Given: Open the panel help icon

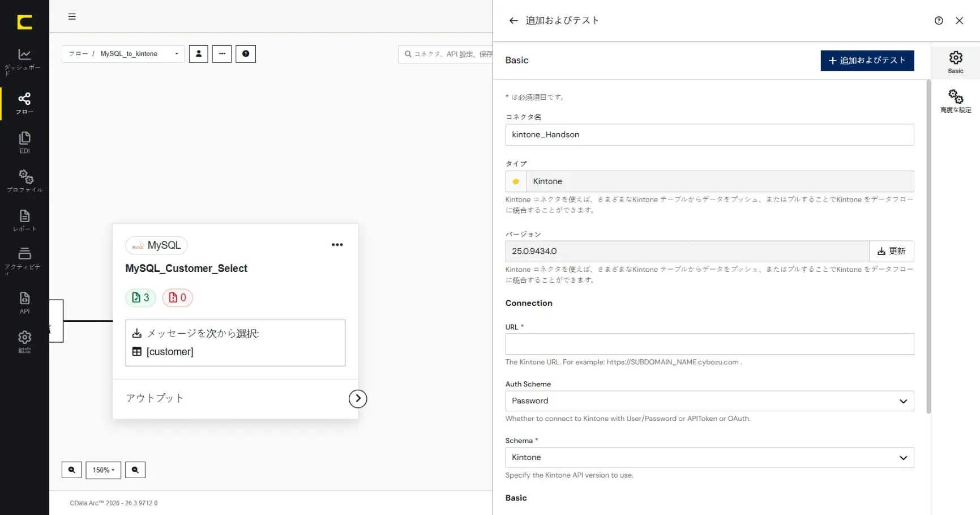Looking at the screenshot, I should [939, 20].
